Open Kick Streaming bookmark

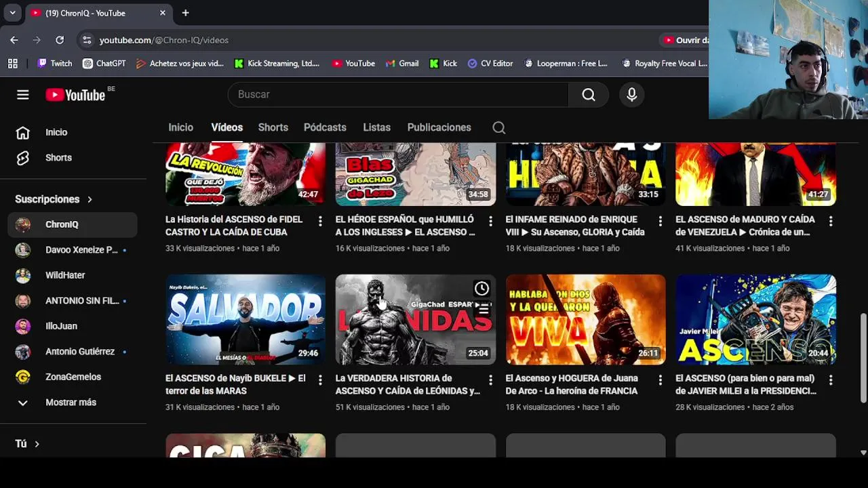(x=277, y=63)
